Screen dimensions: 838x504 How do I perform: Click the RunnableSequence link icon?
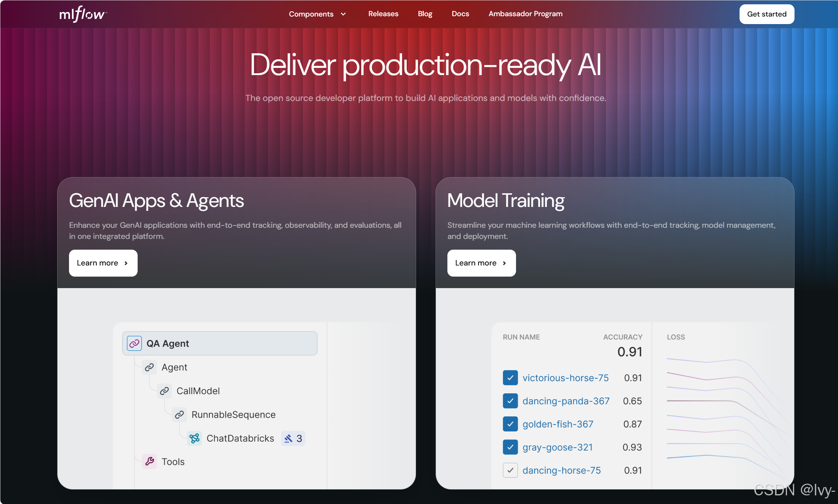[x=180, y=415]
